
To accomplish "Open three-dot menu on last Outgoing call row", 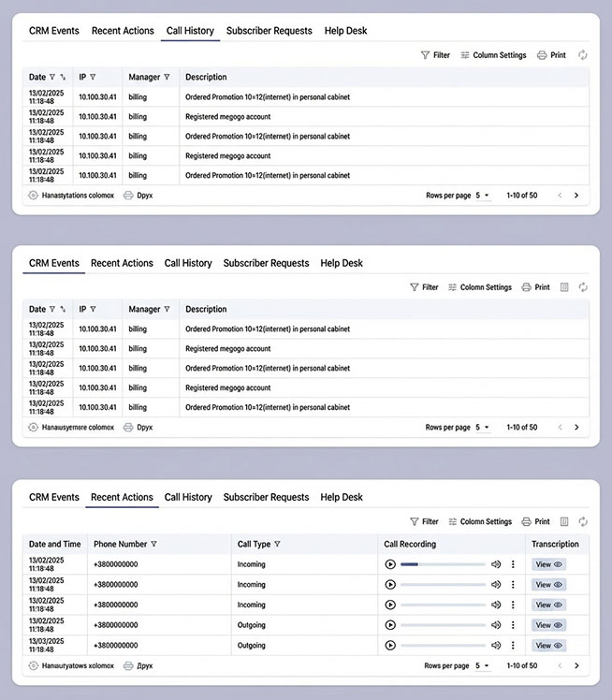I will [x=513, y=646].
